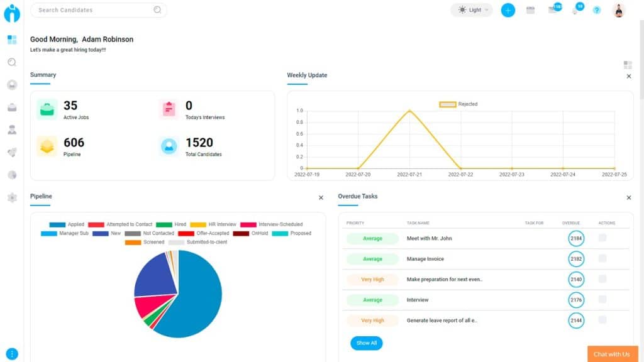The width and height of the screenshot is (644, 362).
Task: Open the settings gear in sidebar
Action: [12, 198]
